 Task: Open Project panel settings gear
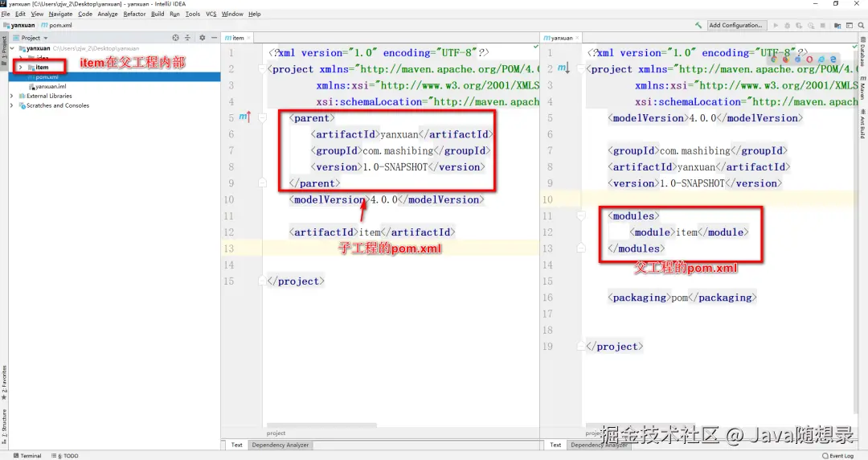pos(202,38)
